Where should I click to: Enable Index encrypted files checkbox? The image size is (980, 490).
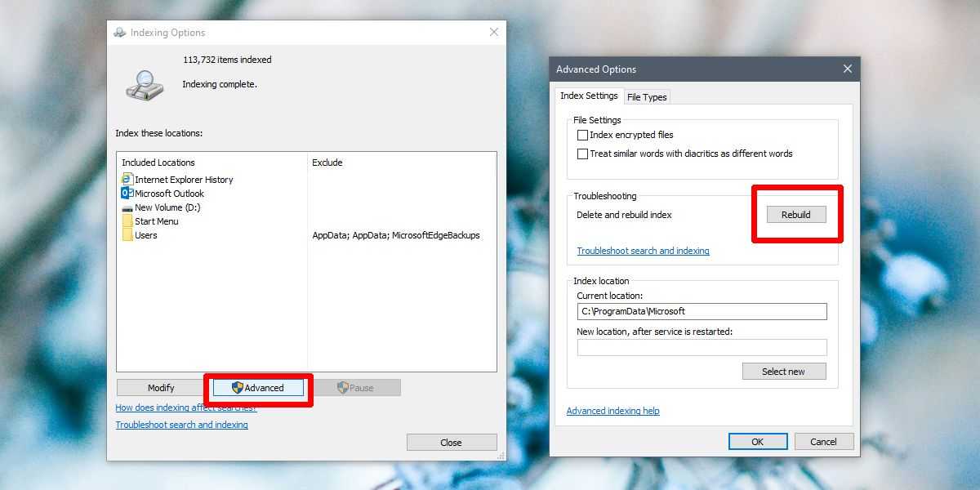pyautogui.click(x=582, y=136)
